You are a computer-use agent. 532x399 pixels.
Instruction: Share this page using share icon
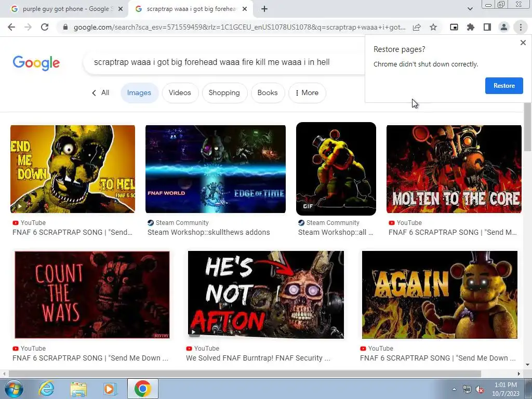(417, 27)
